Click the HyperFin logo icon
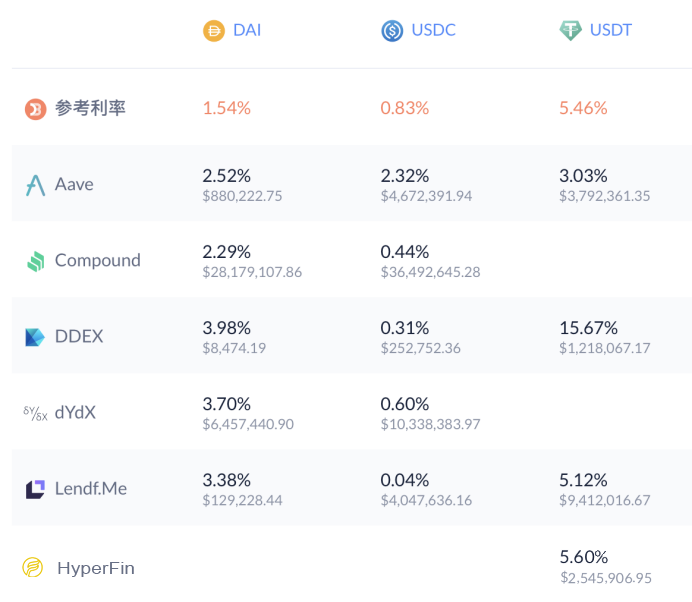This screenshot has width=692, height=602. click(x=33, y=567)
